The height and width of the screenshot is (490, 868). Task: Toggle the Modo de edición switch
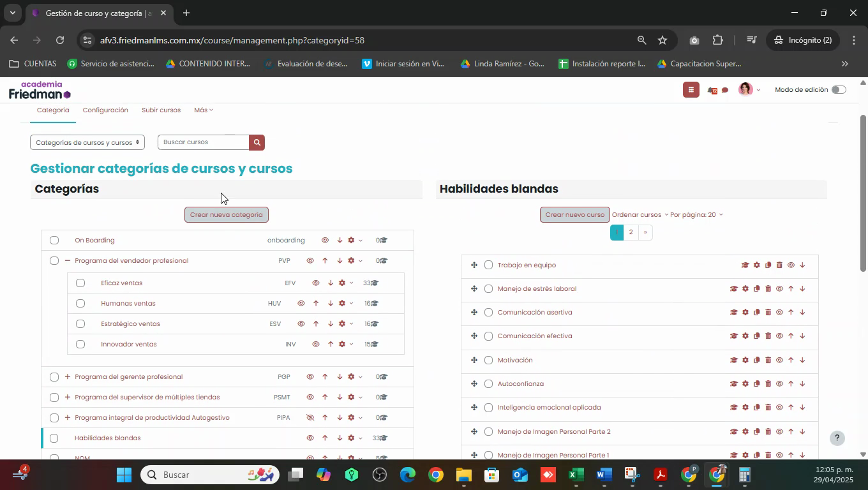(x=839, y=90)
